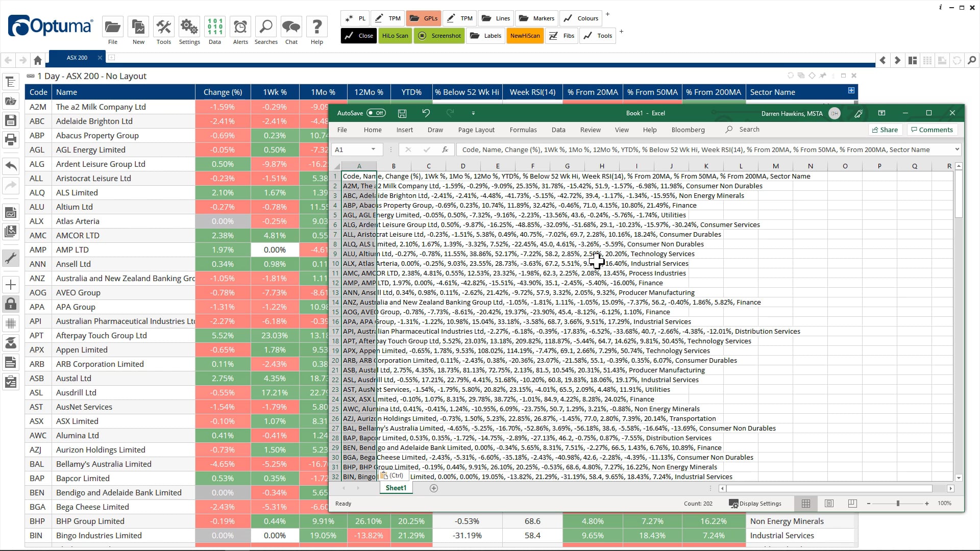This screenshot has height=551, width=980.
Task: Open the Labels folder dropdown
Action: tap(485, 36)
